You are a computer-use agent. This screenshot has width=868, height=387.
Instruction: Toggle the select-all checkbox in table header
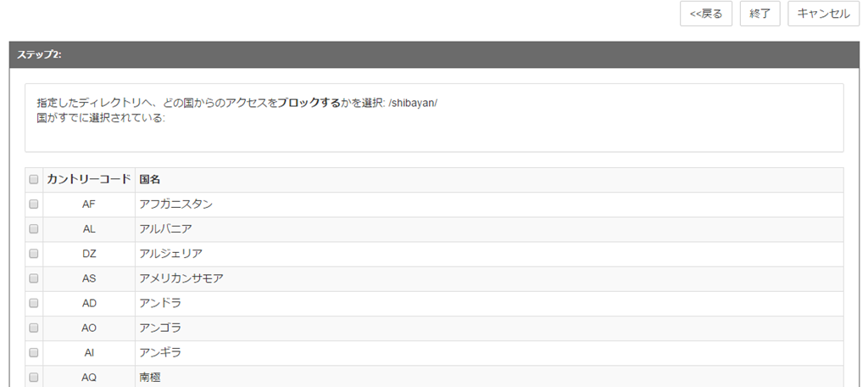click(34, 180)
